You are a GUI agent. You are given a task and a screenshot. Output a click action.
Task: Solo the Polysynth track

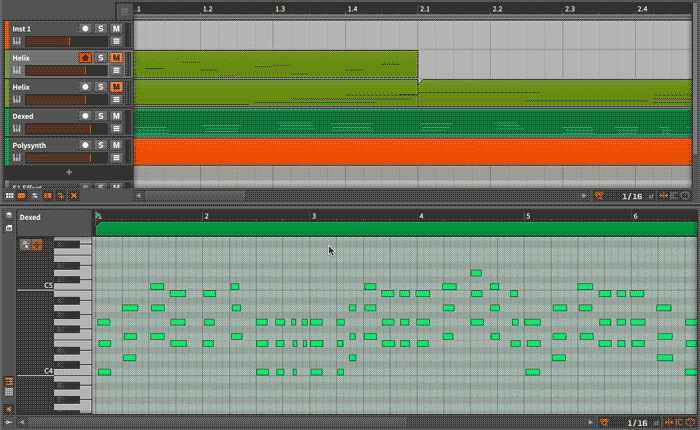tap(100, 145)
